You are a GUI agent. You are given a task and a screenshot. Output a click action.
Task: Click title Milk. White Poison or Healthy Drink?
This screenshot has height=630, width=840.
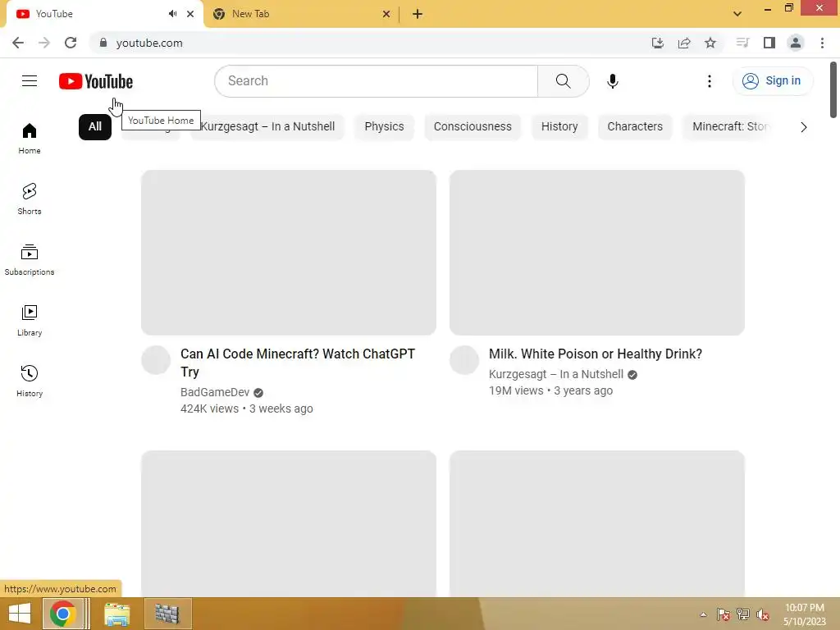pyautogui.click(x=596, y=354)
